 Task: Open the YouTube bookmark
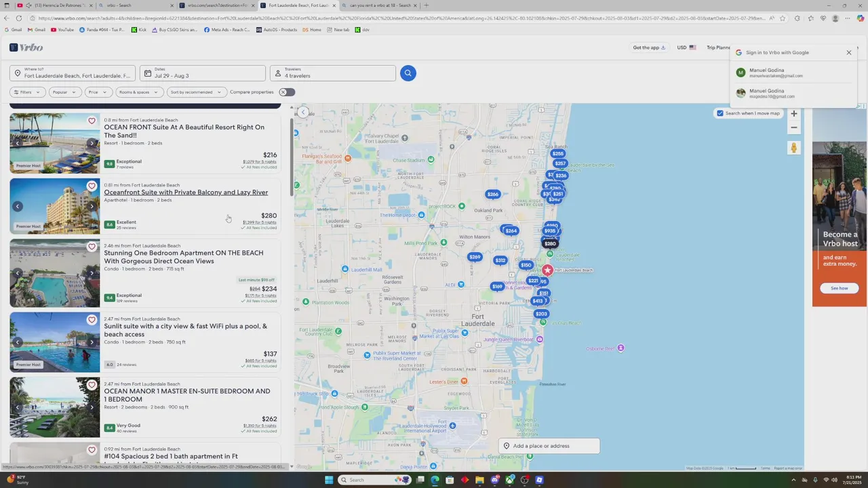62,30
